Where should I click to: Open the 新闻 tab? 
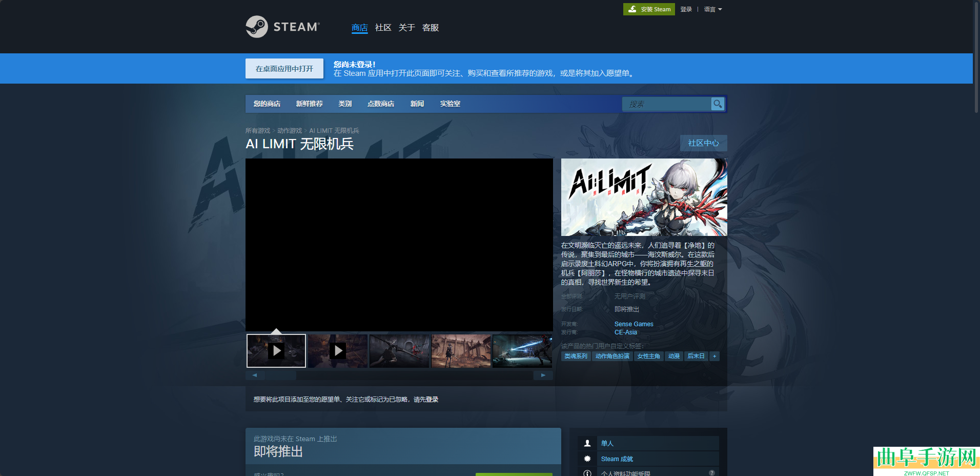pos(417,104)
